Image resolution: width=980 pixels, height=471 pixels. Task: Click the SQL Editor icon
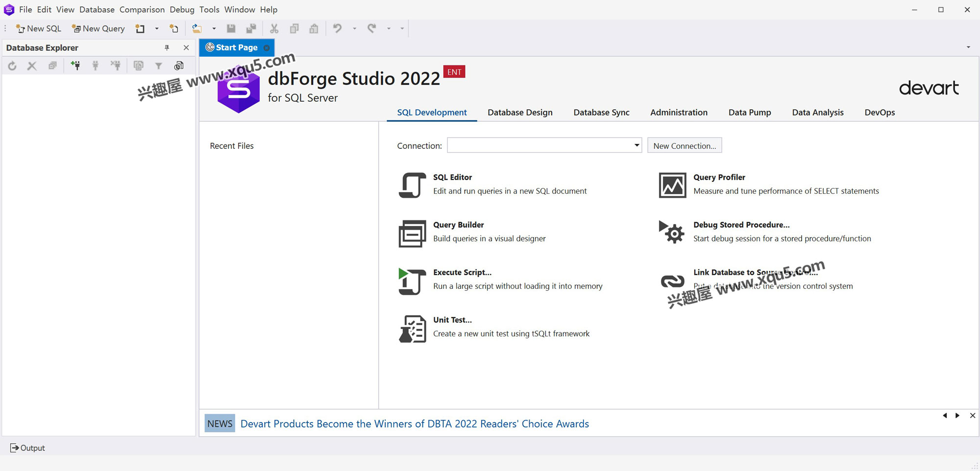point(412,185)
